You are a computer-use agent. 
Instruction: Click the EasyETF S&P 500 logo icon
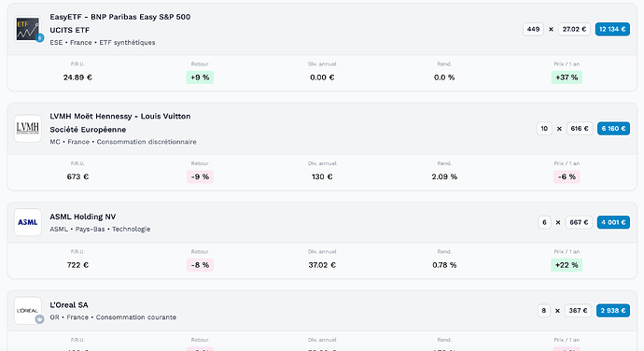coord(27,30)
